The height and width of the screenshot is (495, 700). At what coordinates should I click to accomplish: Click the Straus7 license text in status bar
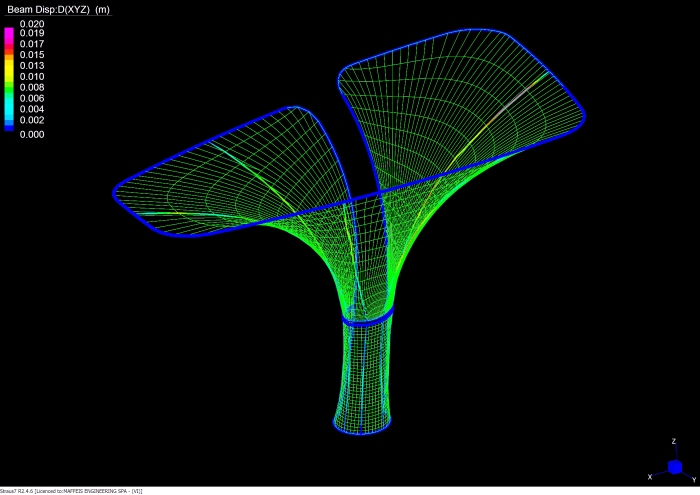72,491
